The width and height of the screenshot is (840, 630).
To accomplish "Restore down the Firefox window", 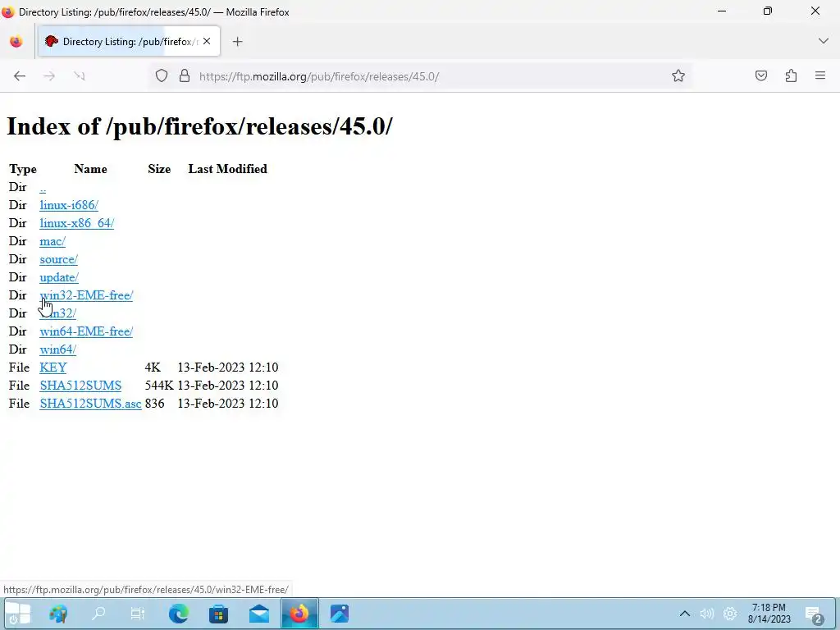I will [768, 11].
